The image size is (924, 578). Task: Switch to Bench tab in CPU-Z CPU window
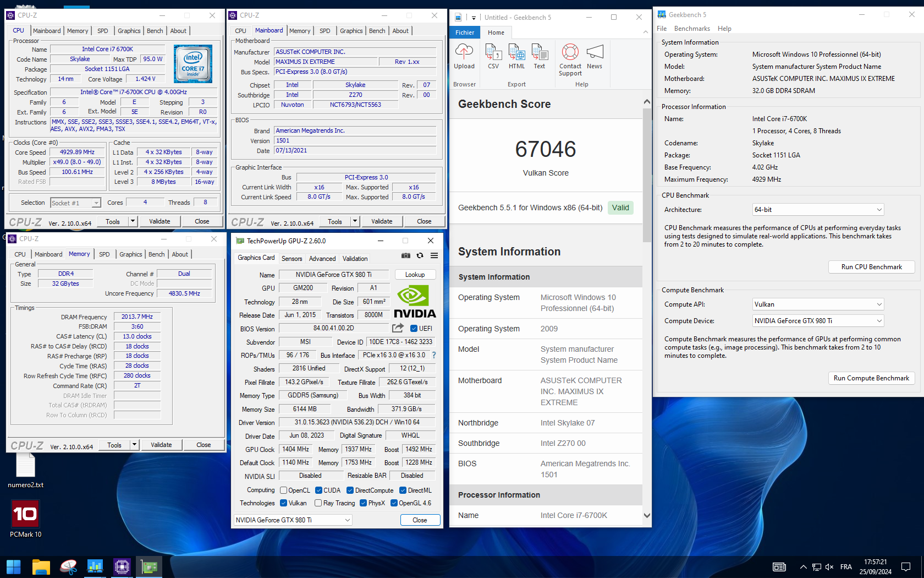pyautogui.click(x=155, y=31)
